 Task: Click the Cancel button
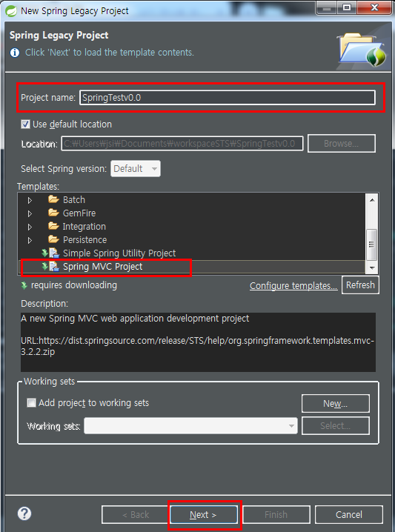[x=348, y=515]
